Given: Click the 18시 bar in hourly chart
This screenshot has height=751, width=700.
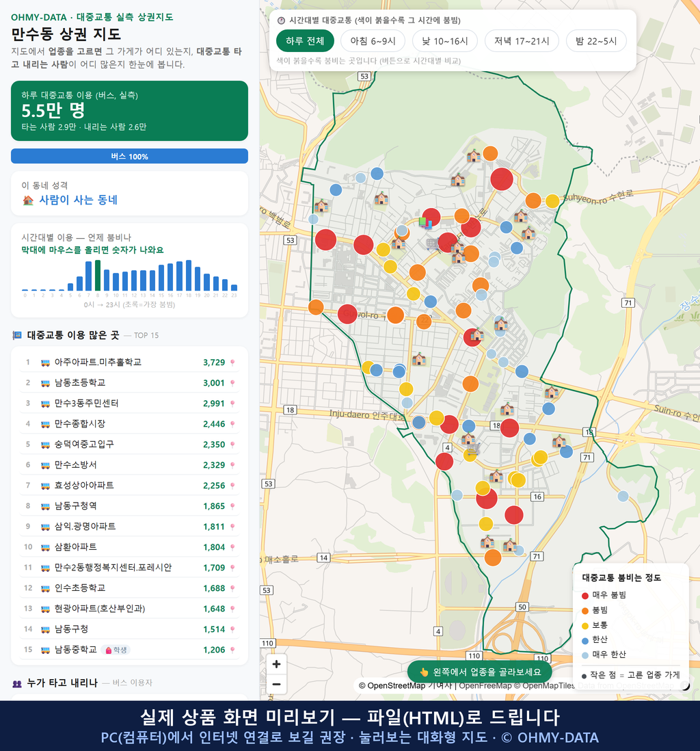Looking at the screenshot, I should coord(189,276).
